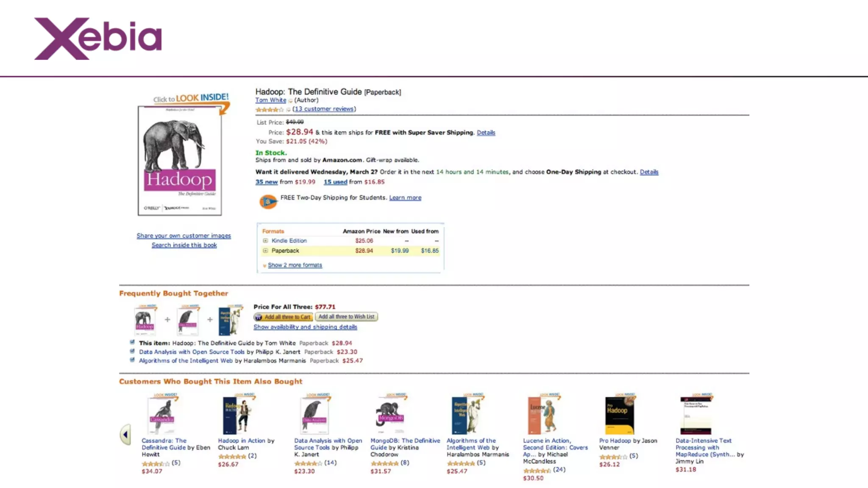Expand the Kindle Edition format row
868x488 pixels.
tap(265, 241)
